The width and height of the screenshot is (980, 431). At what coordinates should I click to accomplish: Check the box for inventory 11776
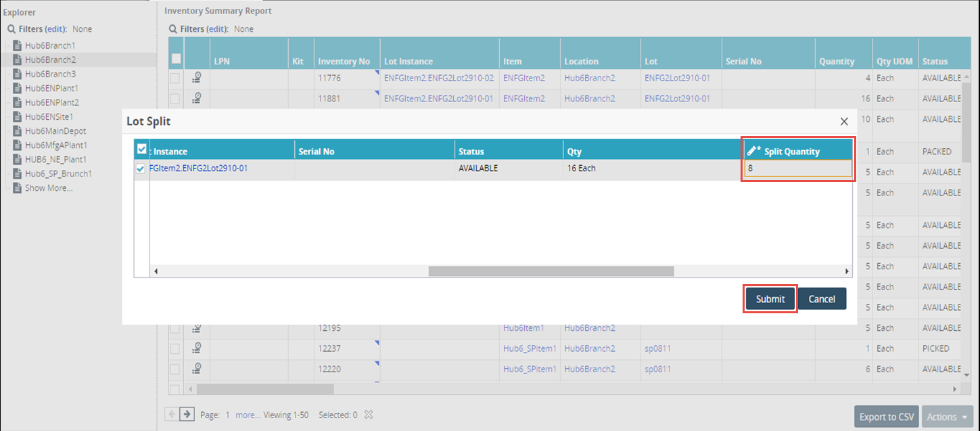point(175,78)
